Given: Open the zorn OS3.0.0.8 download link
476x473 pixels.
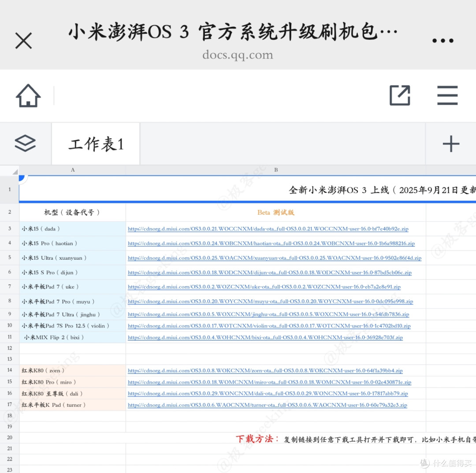Looking at the screenshot, I should click(265, 370).
